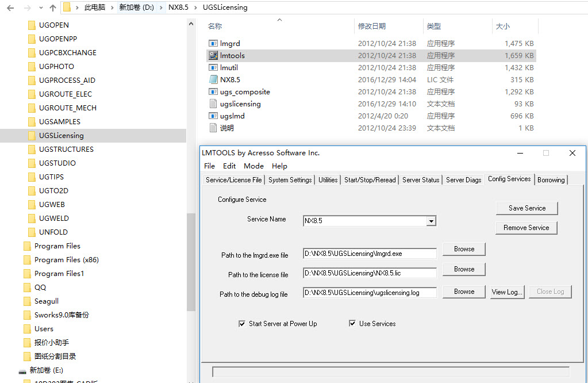
Task: Click the debug log path input field
Action: click(370, 293)
